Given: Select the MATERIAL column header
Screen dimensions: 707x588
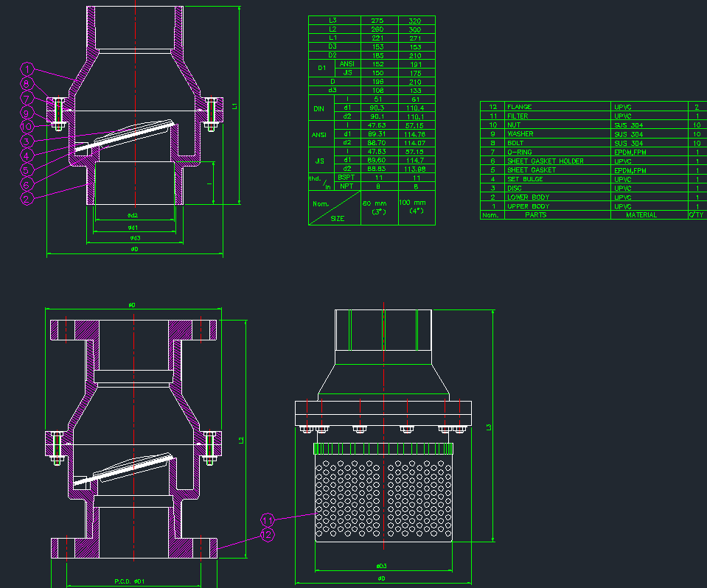Looking at the screenshot, I should [641, 215].
